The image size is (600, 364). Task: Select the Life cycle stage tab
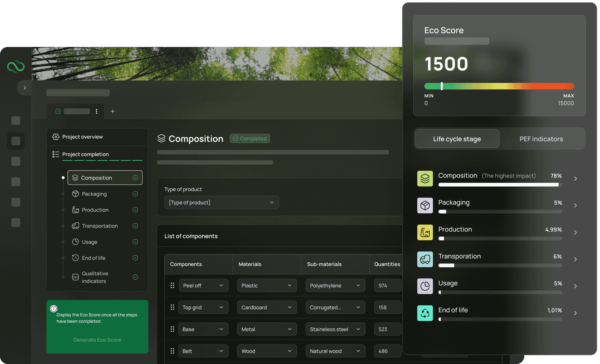point(457,139)
